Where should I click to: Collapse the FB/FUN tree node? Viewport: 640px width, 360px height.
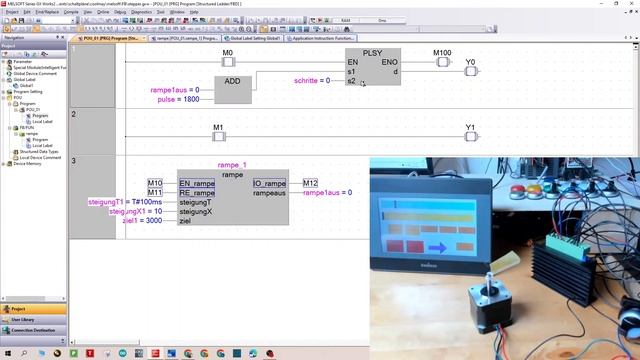[10, 128]
